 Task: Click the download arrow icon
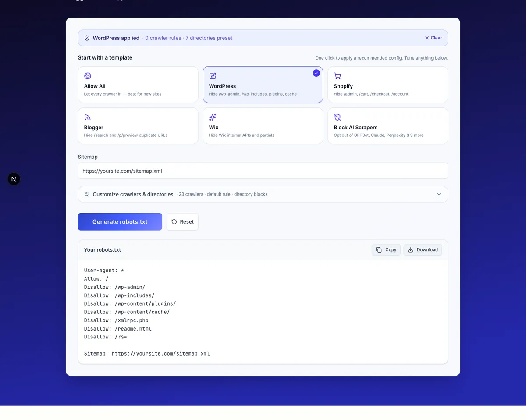pos(411,250)
